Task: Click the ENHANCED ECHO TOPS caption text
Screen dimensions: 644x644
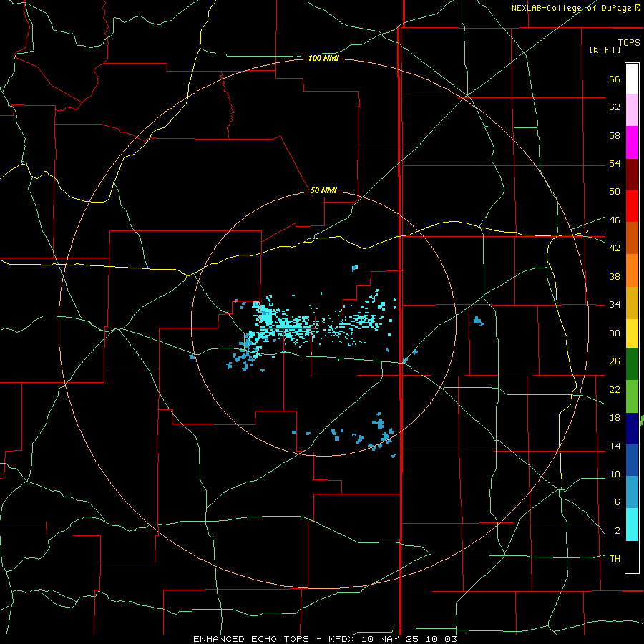Action: pos(253,639)
